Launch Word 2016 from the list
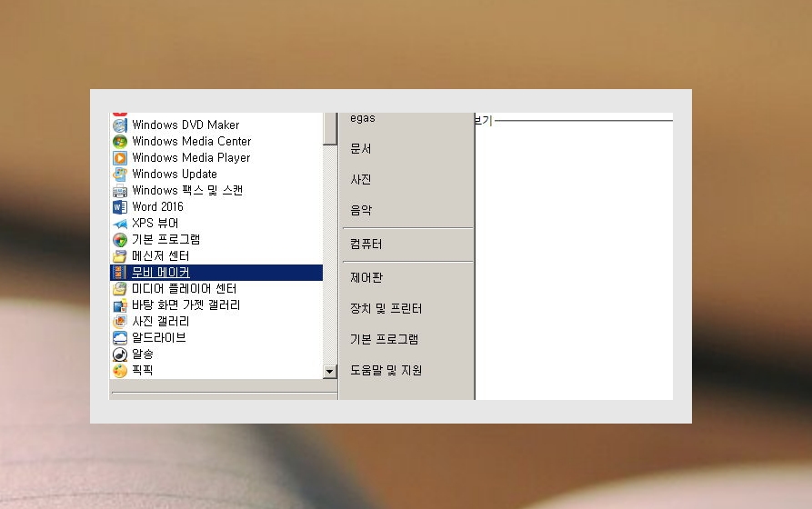The image size is (812, 509). click(157, 206)
